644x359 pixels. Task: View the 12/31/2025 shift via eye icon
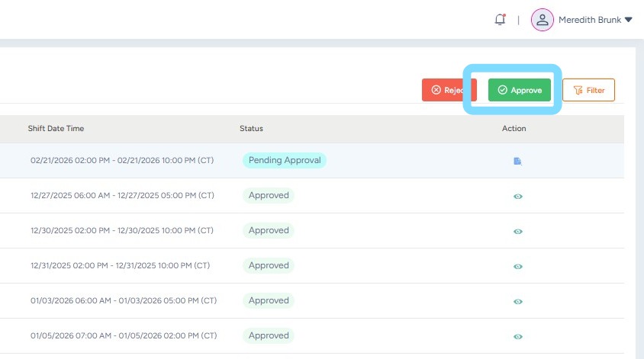(518, 266)
